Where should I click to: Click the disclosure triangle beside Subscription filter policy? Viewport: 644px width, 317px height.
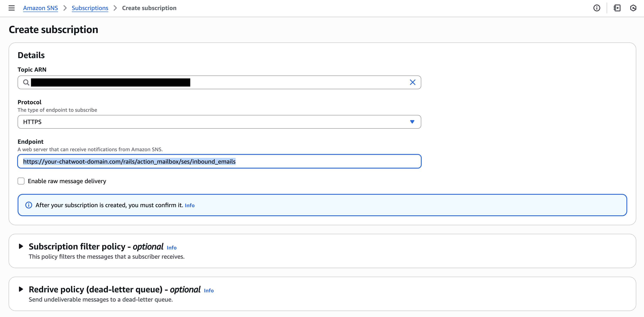tap(21, 246)
